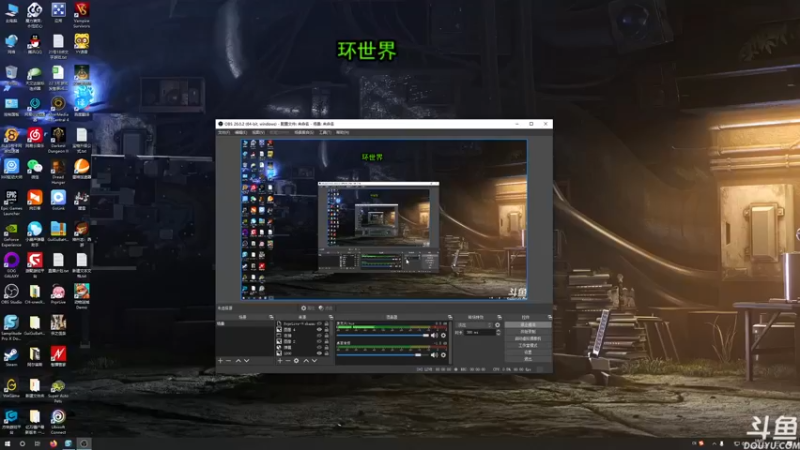The width and height of the screenshot is (800, 450).
Task: Open the Windows Start menu
Action: (8, 443)
